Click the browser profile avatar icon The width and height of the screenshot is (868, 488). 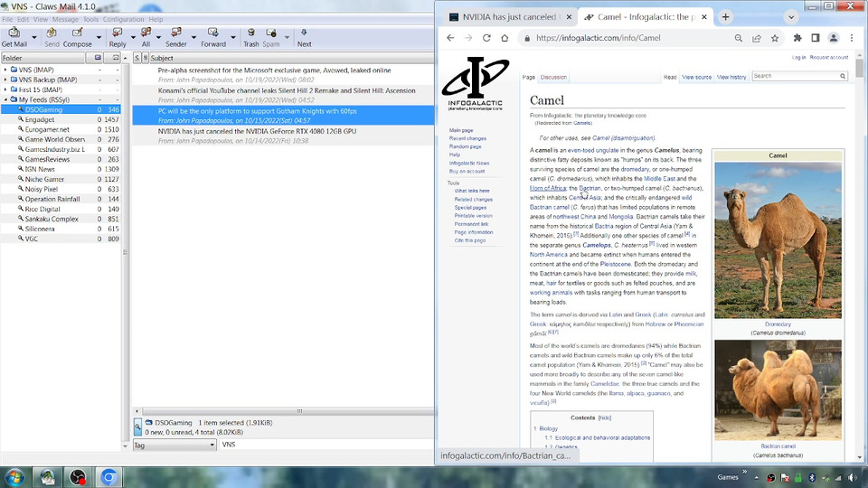(x=833, y=38)
